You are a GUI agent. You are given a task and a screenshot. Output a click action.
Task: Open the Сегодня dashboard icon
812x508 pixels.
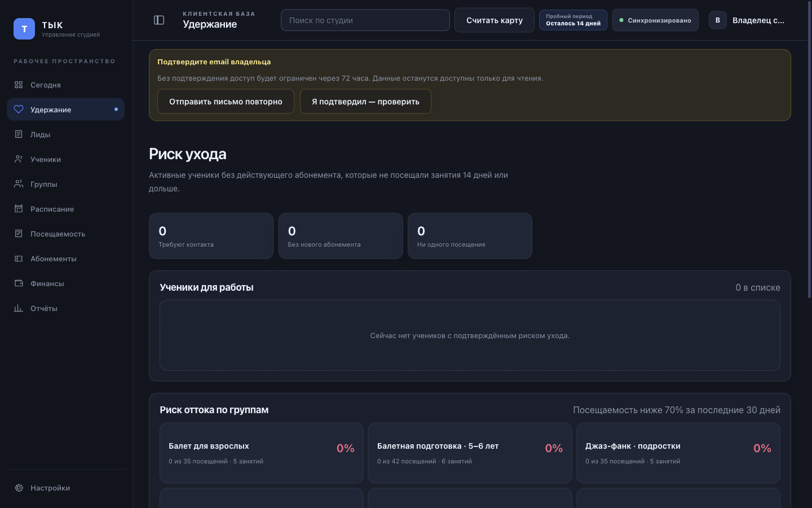pyautogui.click(x=19, y=85)
